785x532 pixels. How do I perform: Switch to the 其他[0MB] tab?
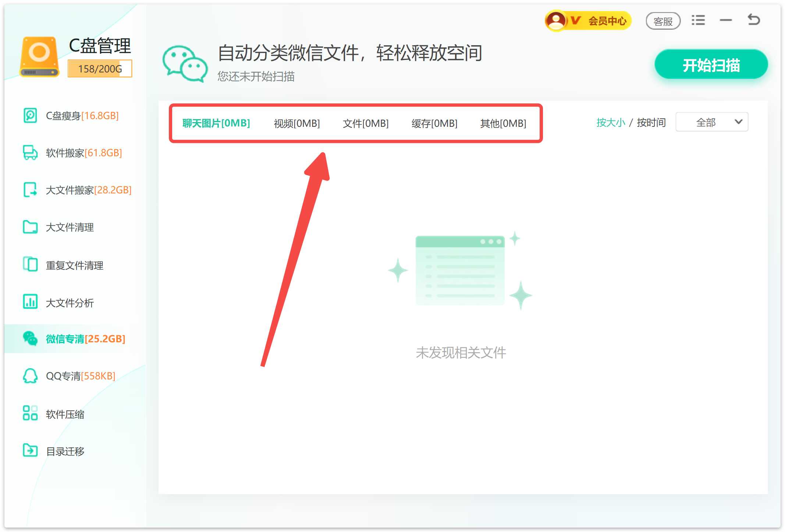pos(503,124)
